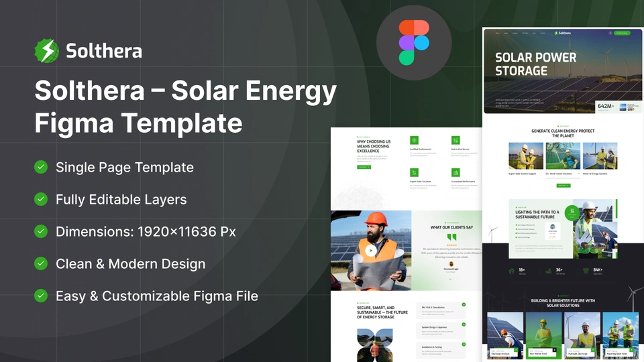This screenshot has width=644, height=362.
Task: Click the checkmark beside Fully Editable Layers
Action: [x=41, y=199]
